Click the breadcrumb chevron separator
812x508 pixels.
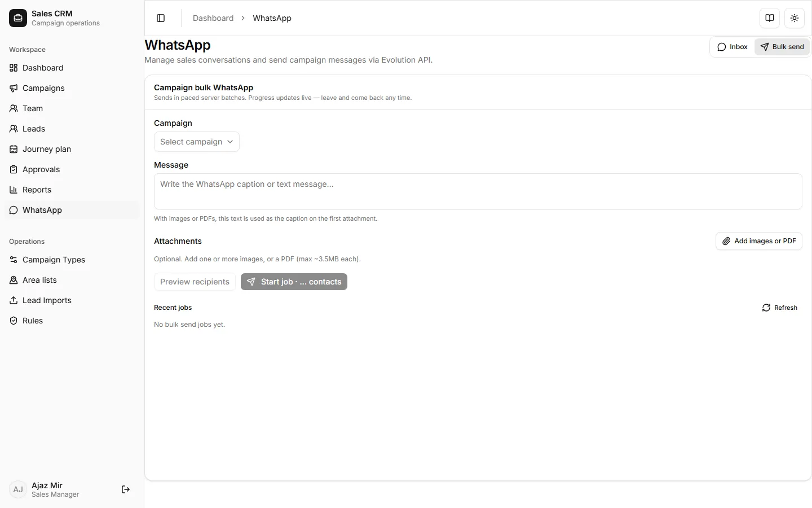pyautogui.click(x=243, y=18)
